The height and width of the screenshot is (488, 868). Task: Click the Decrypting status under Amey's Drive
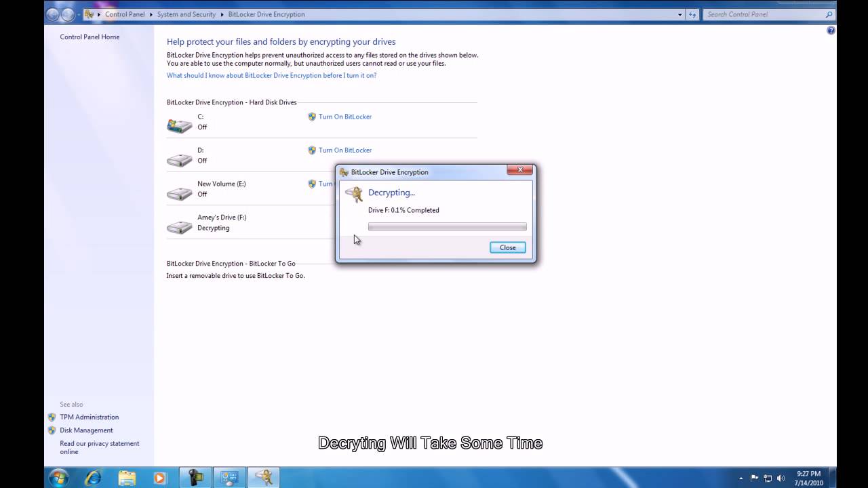213,228
